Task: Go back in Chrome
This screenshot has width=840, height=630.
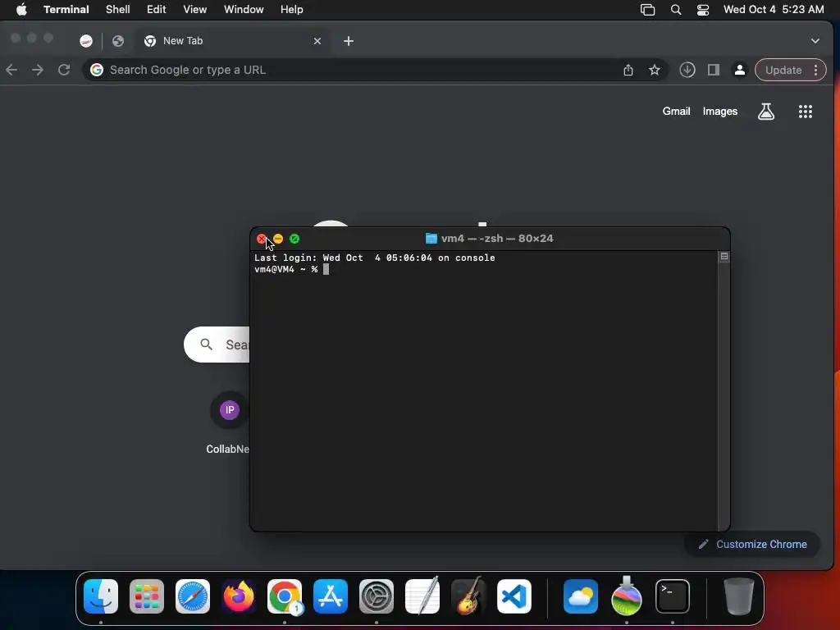Action: pyautogui.click(x=11, y=70)
